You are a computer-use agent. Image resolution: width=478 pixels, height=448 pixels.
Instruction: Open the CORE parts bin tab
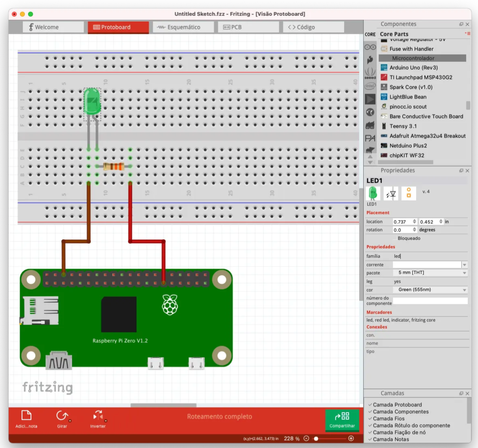370,35
